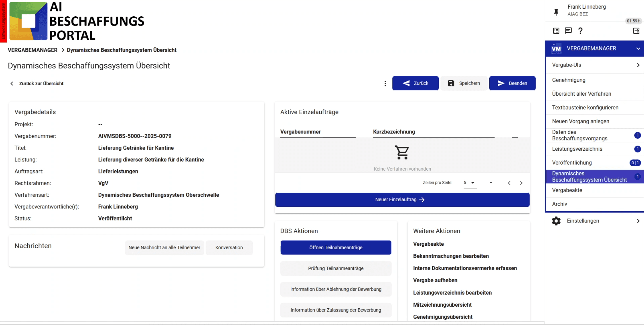This screenshot has width=644, height=325.
Task: Click the logout icon under the session timer
Action: pos(636,31)
